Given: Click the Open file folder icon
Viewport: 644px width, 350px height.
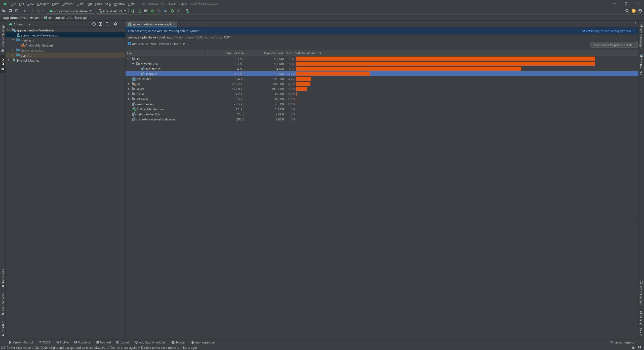Looking at the screenshot, I should [4, 11].
